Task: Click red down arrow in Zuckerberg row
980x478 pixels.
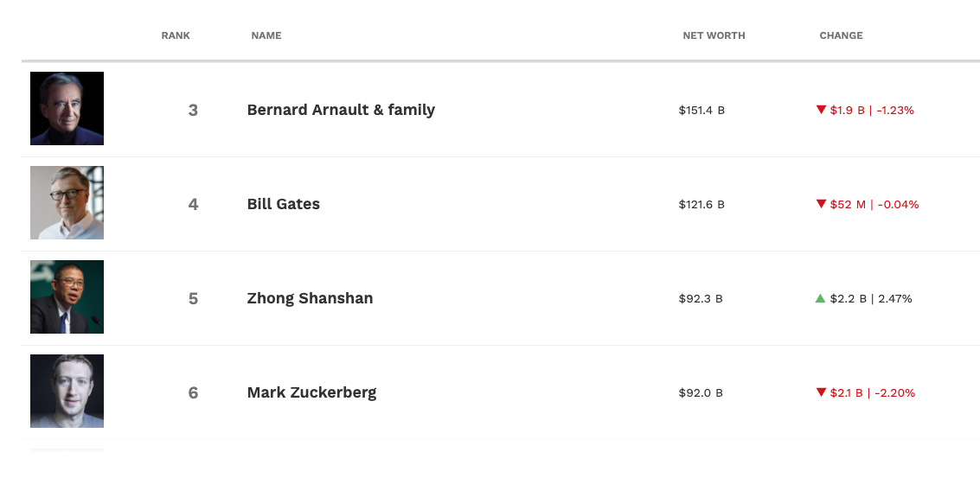Action: [x=821, y=392]
